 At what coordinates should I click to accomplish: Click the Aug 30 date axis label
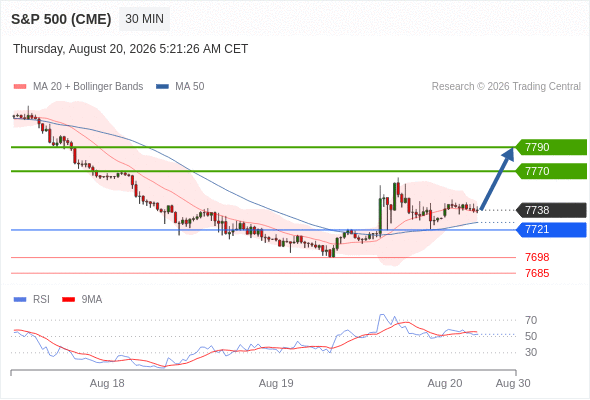click(x=513, y=383)
